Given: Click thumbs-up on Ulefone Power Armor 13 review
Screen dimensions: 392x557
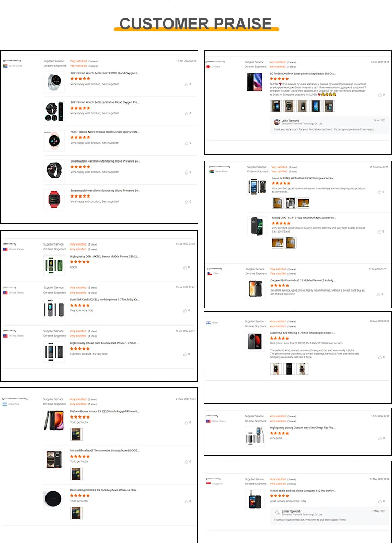Looking at the screenshot, I should pos(186,422).
